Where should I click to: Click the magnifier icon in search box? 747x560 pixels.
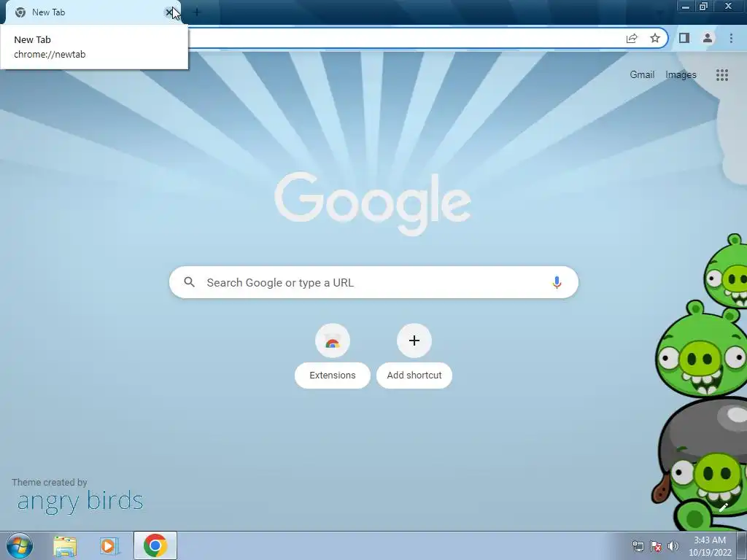[x=189, y=282]
